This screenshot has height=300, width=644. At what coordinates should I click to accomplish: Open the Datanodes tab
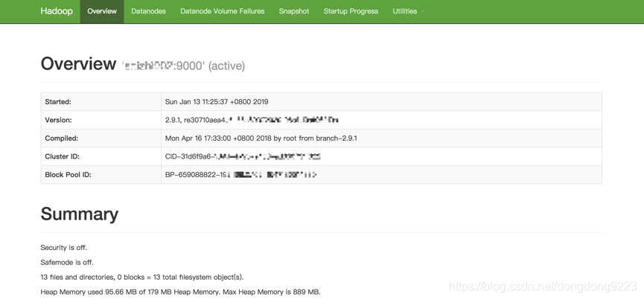[148, 11]
